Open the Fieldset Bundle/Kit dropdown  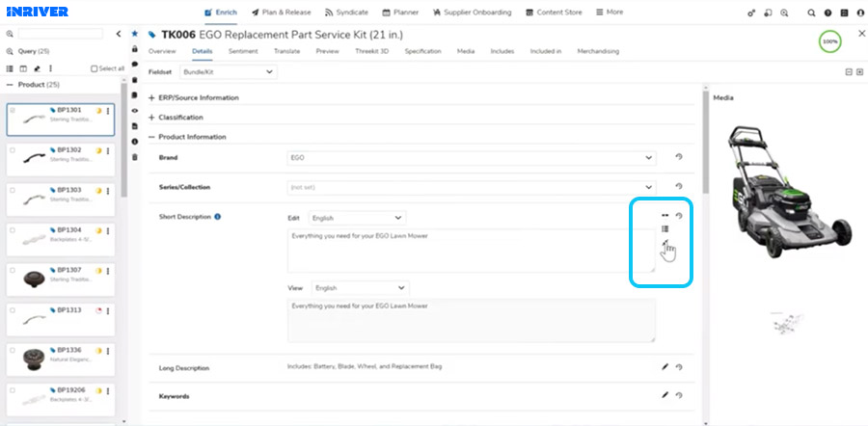coord(228,72)
